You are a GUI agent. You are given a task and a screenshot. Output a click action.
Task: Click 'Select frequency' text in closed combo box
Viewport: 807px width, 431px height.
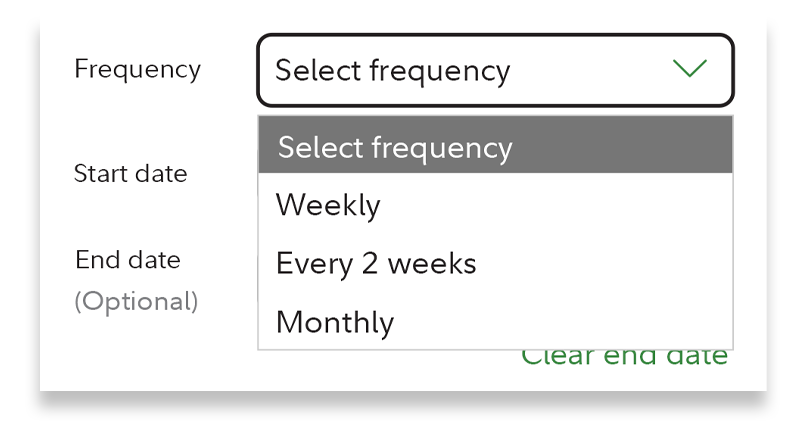[x=392, y=71]
